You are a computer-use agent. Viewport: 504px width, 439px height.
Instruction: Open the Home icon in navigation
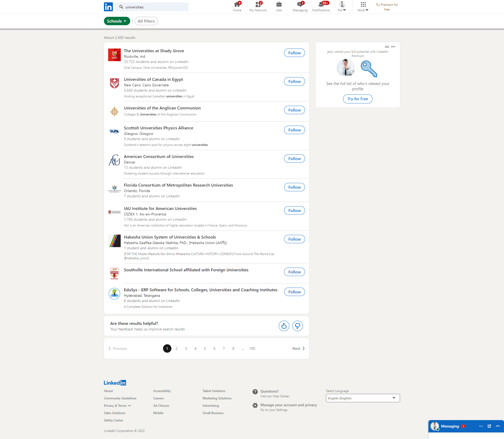(237, 7)
